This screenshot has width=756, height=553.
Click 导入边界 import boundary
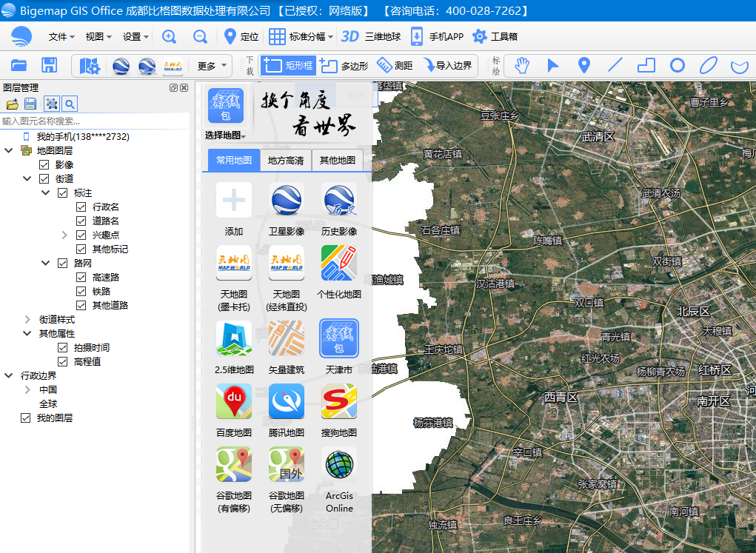[447, 65]
